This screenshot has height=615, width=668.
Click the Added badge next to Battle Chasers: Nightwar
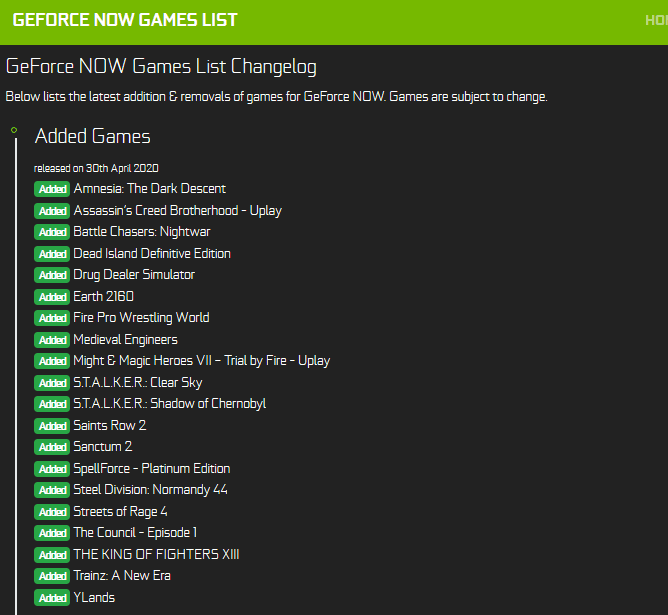coord(52,232)
